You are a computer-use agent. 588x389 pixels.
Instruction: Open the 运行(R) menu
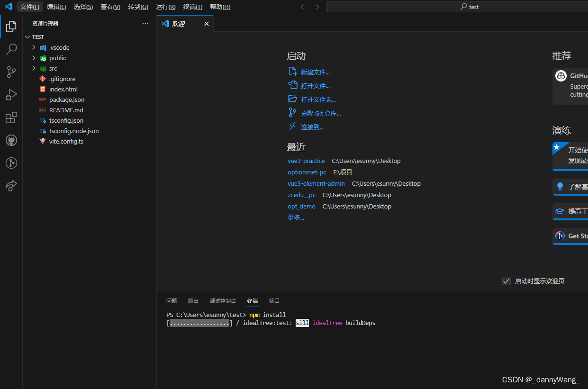165,7
